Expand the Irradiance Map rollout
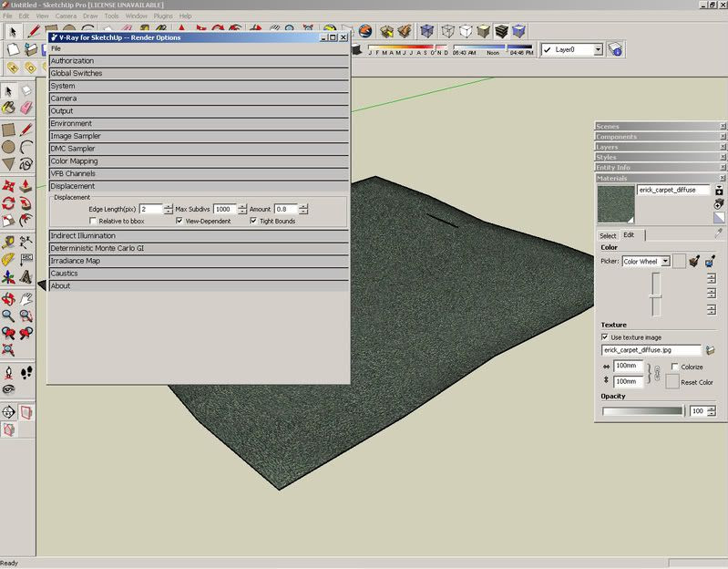The image size is (728, 569). [x=199, y=261]
